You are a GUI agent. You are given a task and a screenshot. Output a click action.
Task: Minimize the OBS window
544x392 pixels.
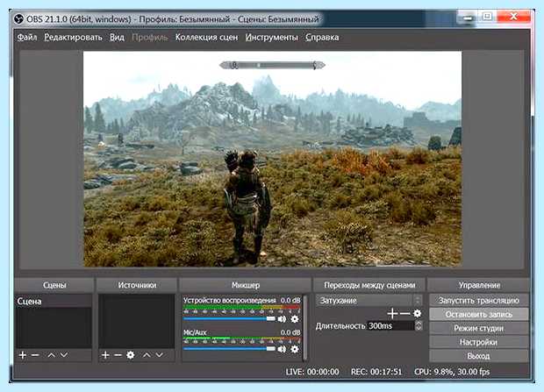[x=468, y=17]
